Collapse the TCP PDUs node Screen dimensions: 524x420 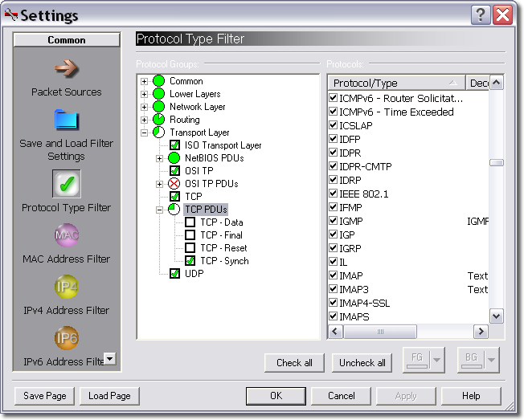[x=159, y=210]
